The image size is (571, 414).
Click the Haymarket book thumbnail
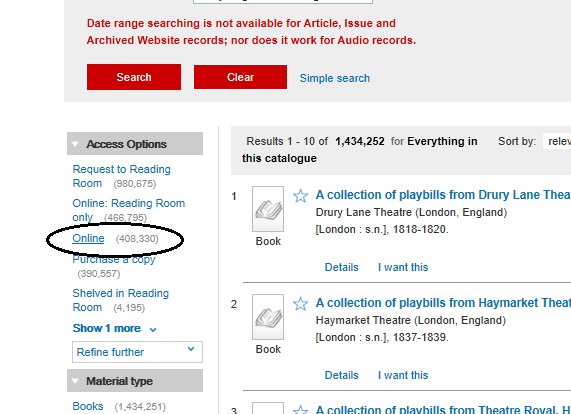(x=268, y=317)
